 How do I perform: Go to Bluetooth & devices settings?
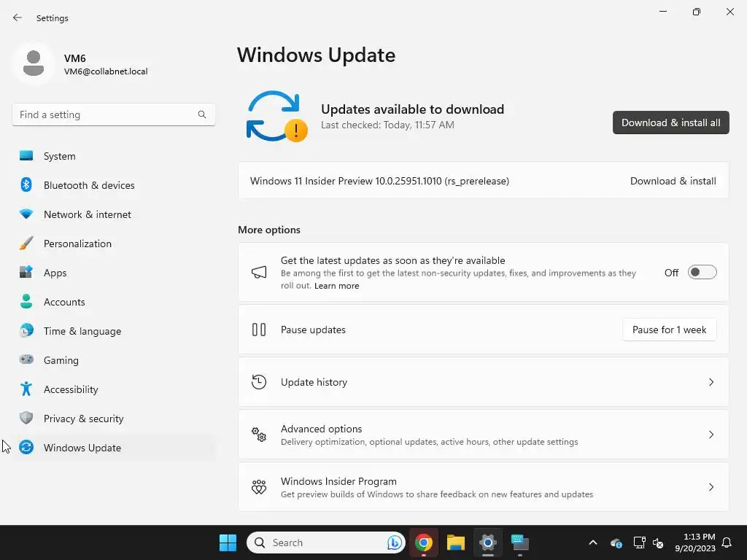(89, 185)
